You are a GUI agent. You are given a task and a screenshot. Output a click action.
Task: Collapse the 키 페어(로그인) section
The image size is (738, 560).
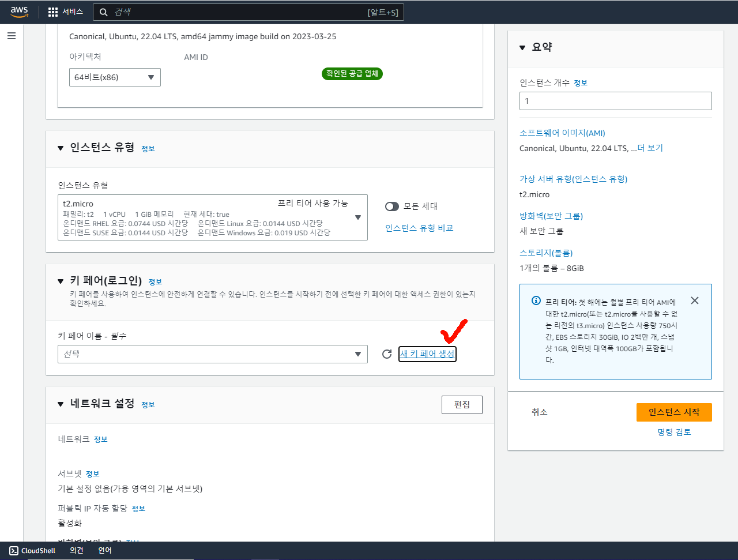(61, 281)
